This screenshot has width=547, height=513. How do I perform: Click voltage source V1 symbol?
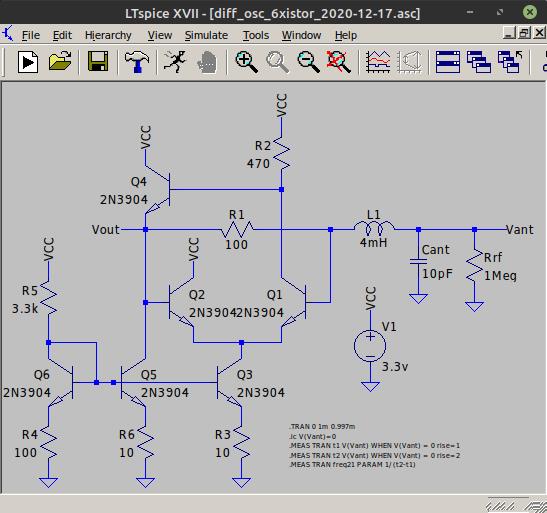click(x=370, y=346)
